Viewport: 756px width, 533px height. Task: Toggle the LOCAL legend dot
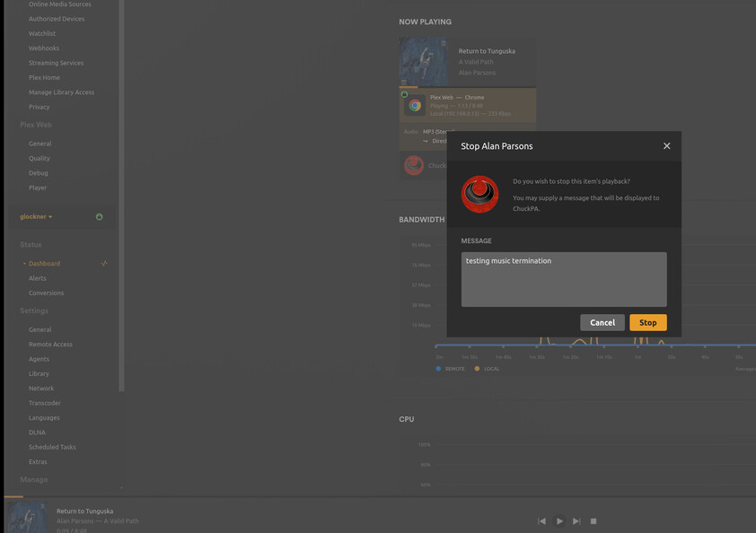477,369
